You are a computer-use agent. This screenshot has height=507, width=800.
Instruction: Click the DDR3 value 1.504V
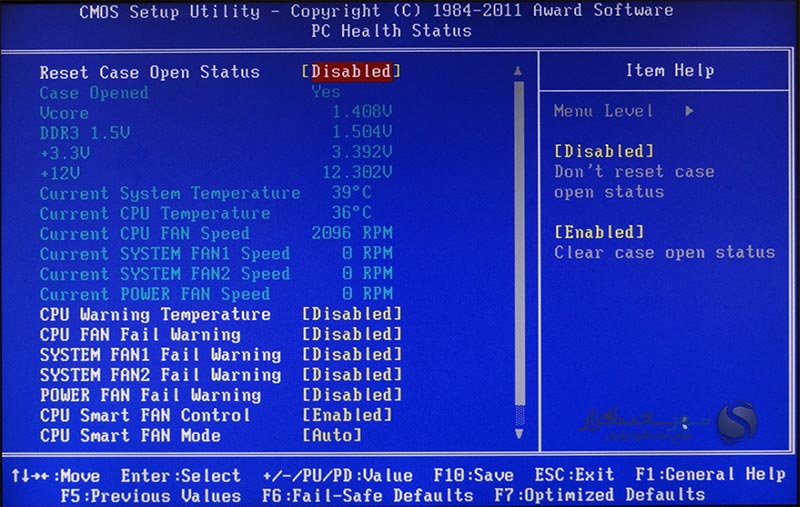[x=362, y=132]
